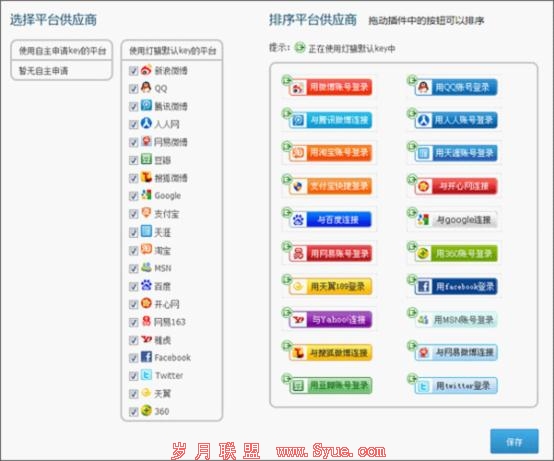Click the 用豆瓣账号登录 button
Screen dimensions: 554x461
click(x=330, y=385)
